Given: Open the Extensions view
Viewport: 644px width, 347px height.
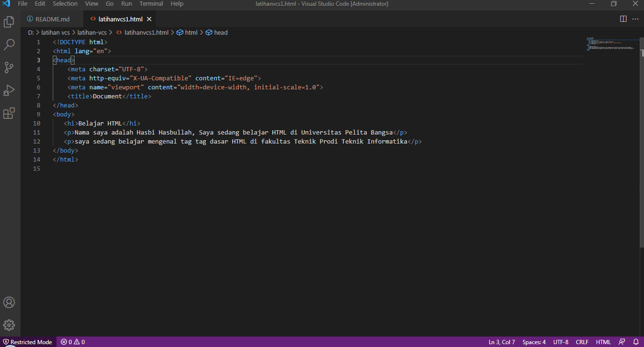Looking at the screenshot, I should 9,113.
